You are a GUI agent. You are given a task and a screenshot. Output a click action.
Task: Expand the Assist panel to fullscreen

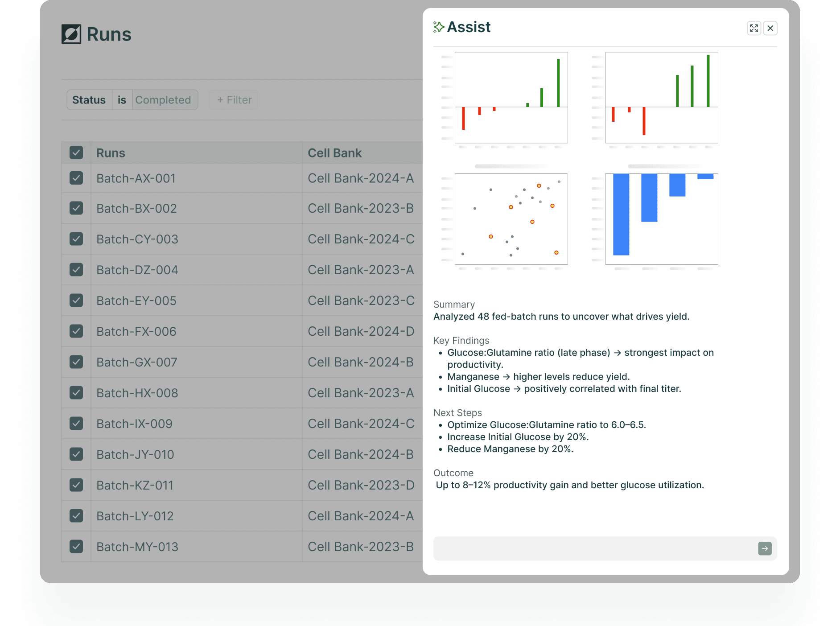[x=754, y=28]
